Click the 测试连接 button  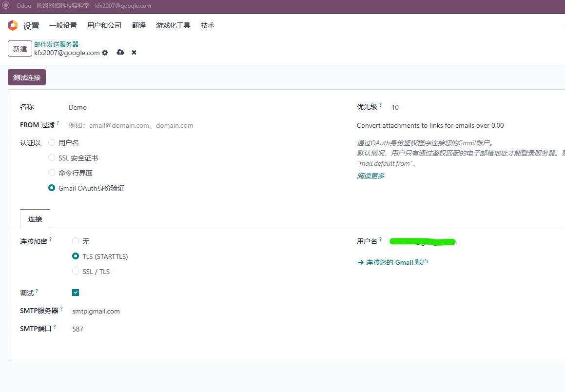tap(27, 78)
